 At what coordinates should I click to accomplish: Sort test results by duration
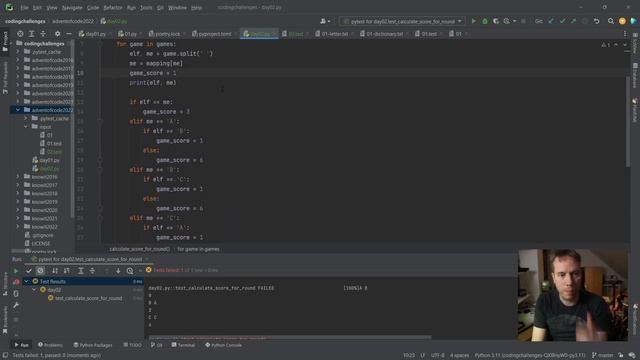(x=67, y=271)
